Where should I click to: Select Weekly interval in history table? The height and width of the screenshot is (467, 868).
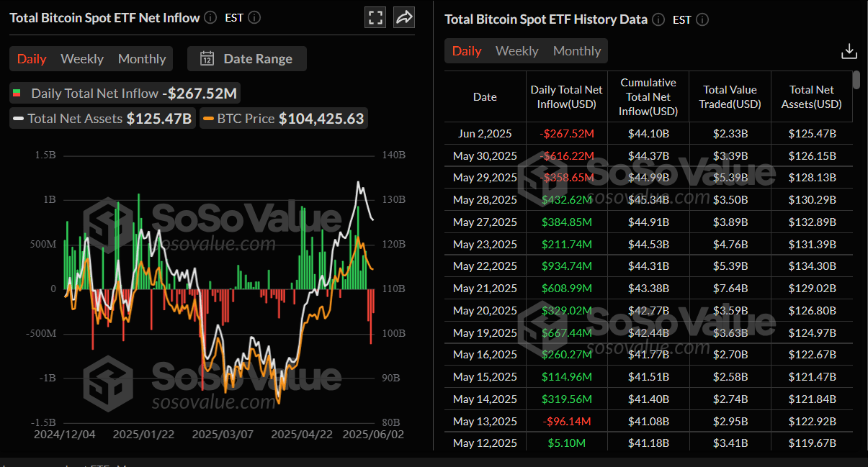[x=516, y=51]
